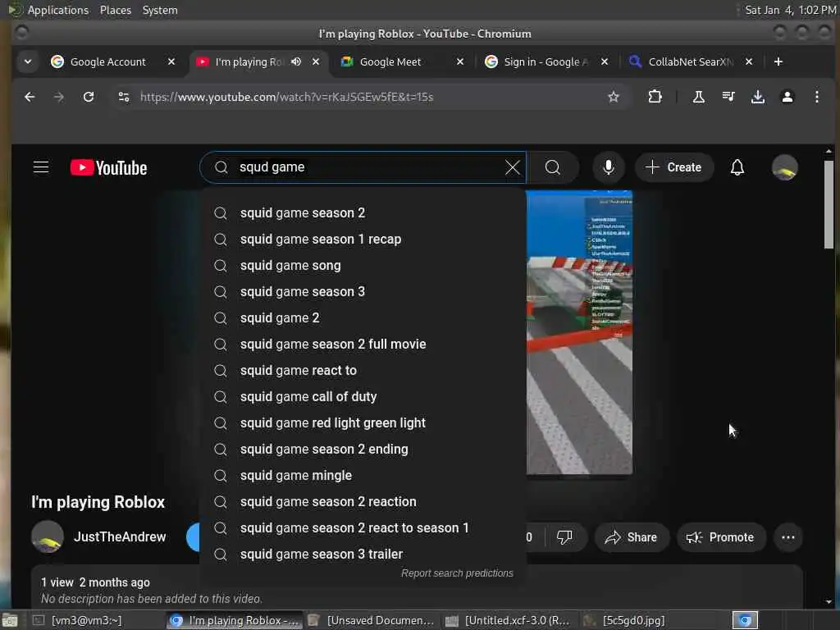The height and width of the screenshot is (630, 840).
Task: Go to the YouTube home logo
Action: (x=109, y=167)
